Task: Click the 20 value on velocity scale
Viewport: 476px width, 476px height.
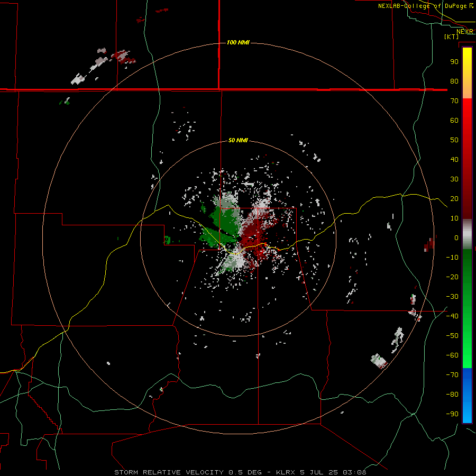Action: coord(454,199)
